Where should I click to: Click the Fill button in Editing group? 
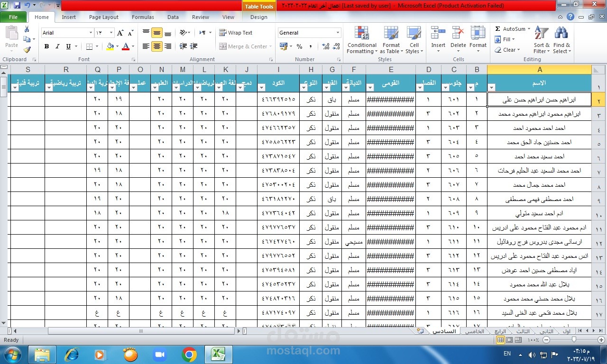(x=504, y=39)
